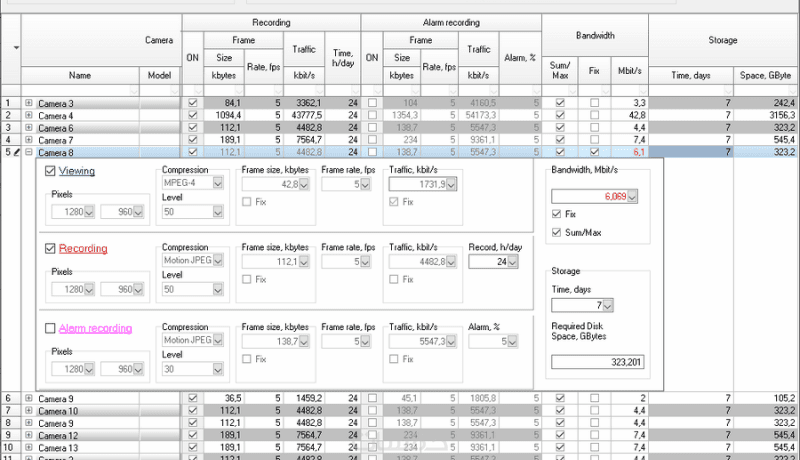Viewport: 800px width, 460px height.
Task: Open Storage Time days dropdown
Action: point(607,306)
